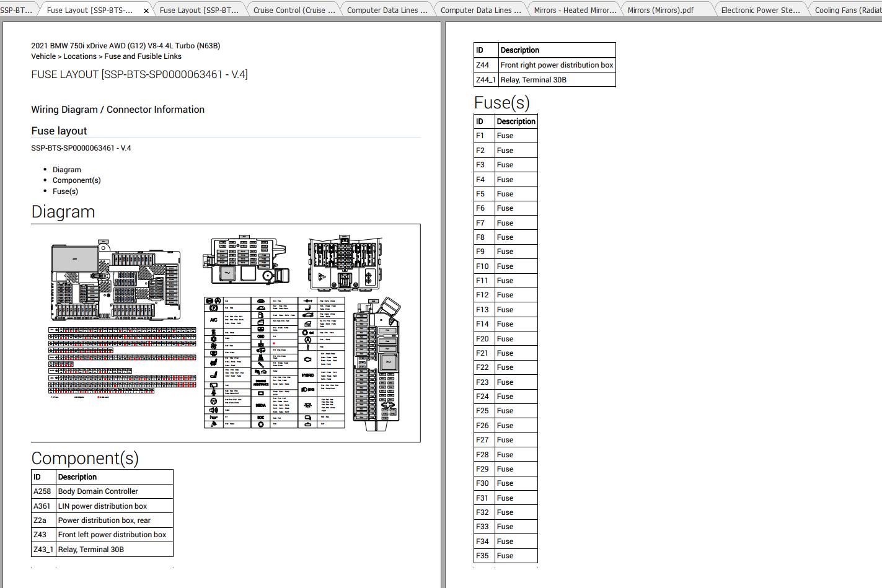
Task: Click Vehicle in the breadcrumb
Action: pyautogui.click(x=43, y=56)
